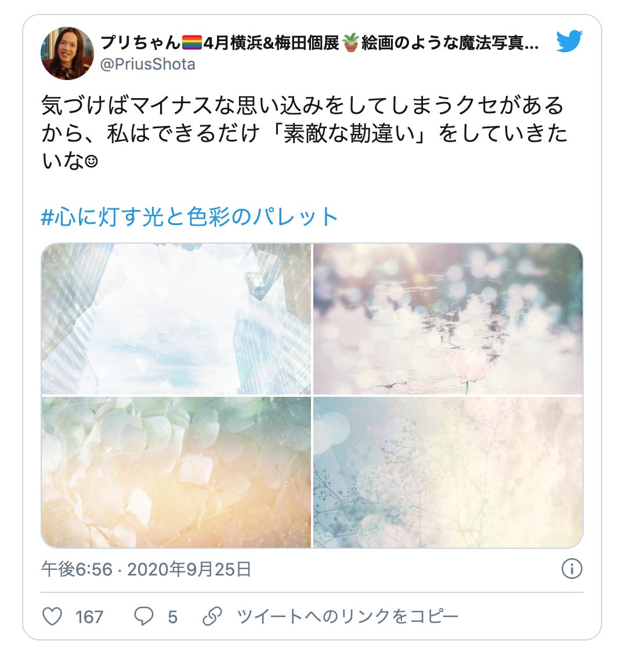
Task: Like the tweet with heart icon
Action: (x=53, y=616)
